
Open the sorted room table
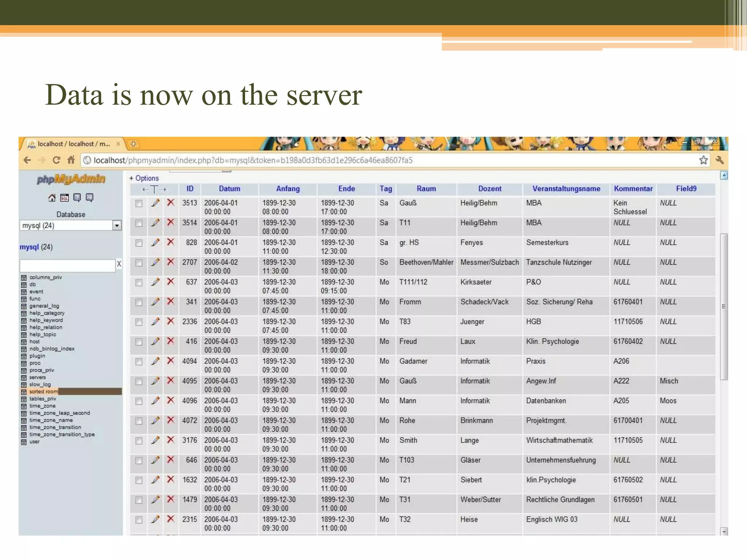coord(43,392)
